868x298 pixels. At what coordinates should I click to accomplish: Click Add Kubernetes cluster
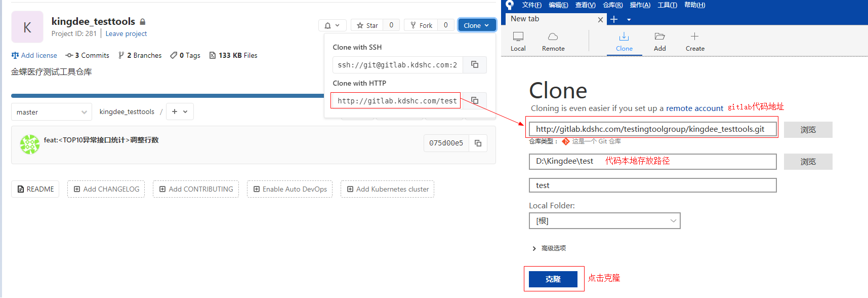click(x=387, y=189)
